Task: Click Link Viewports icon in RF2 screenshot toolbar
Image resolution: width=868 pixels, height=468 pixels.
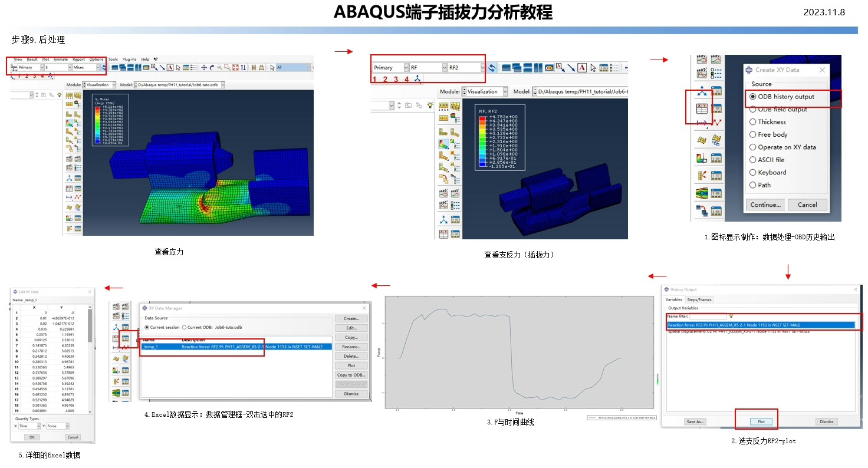Action: [x=549, y=68]
